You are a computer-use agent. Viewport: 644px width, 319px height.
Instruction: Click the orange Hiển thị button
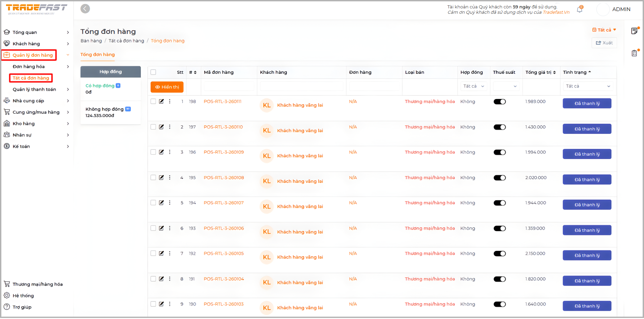click(167, 87)
